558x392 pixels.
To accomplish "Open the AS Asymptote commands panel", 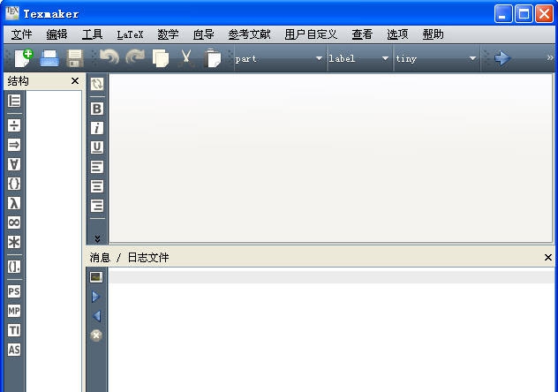I will (14, 350).
